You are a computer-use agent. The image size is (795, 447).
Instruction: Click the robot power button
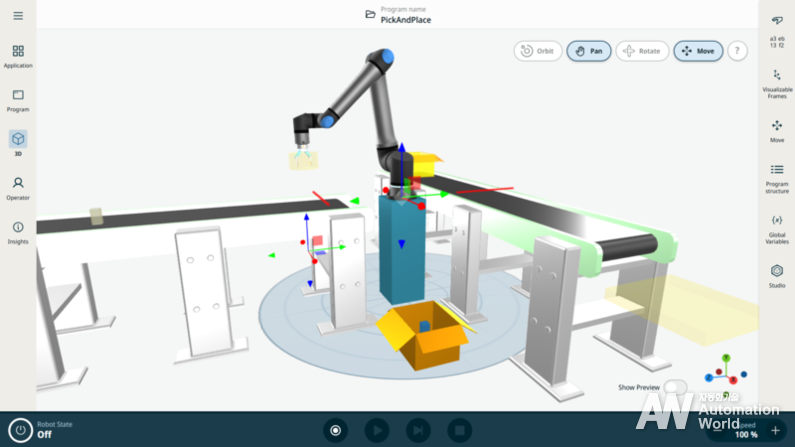click(x=20, y=430)
